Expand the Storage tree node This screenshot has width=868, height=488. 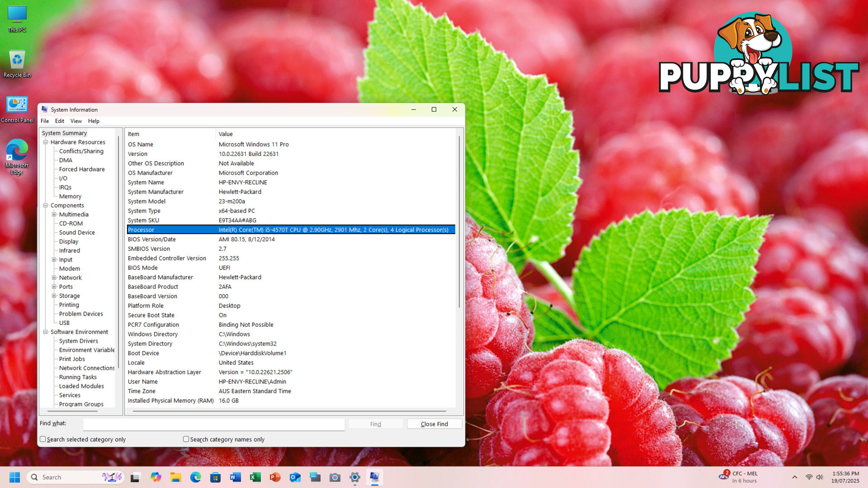tap(54, 296)
